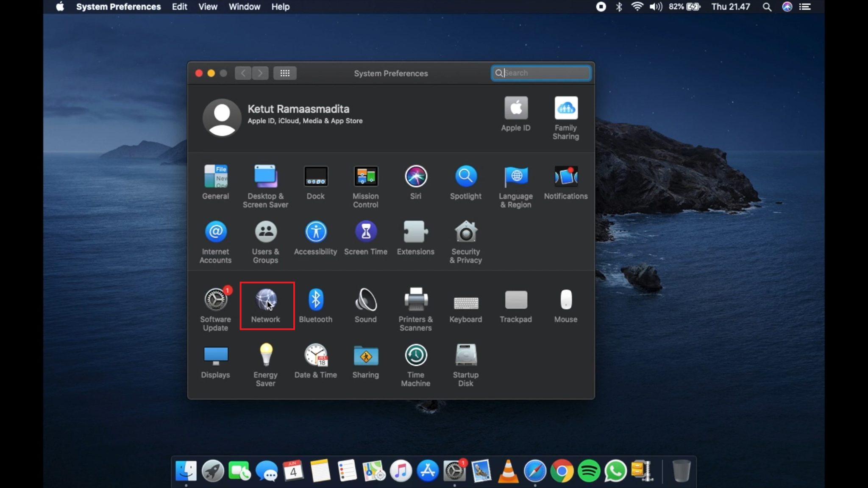
Task: Open Siri from the menu bar
Action: click(787, 6)
